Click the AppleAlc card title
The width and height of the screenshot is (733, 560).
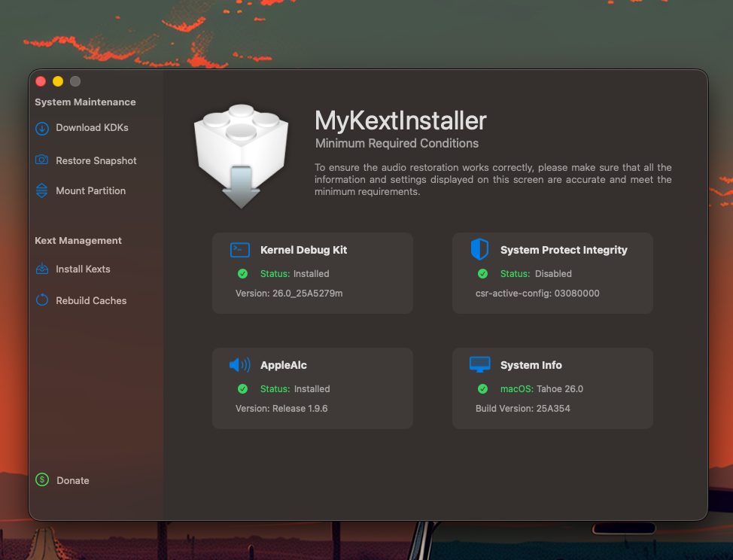284,365
